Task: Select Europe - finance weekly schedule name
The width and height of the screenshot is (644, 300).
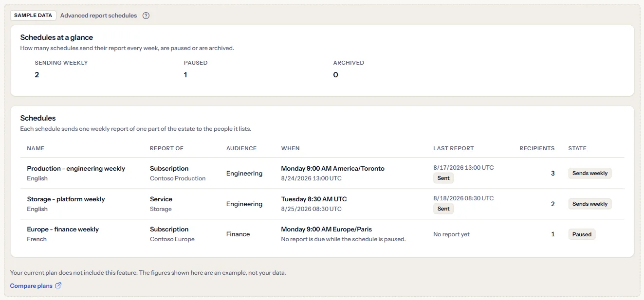Action: point(63,229)
